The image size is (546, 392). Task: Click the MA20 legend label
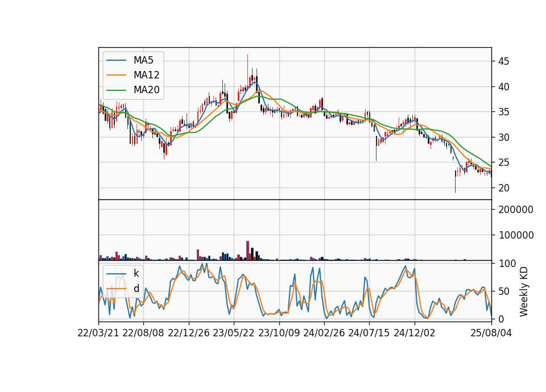click(x=146, y=90)
